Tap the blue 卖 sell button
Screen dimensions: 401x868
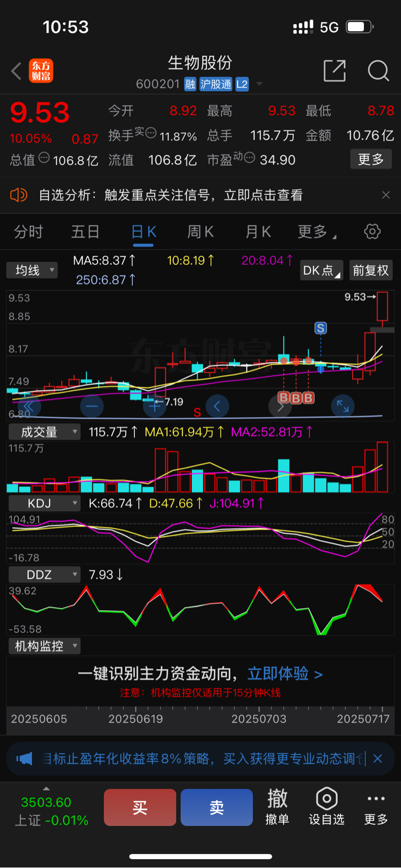point(217,807)
